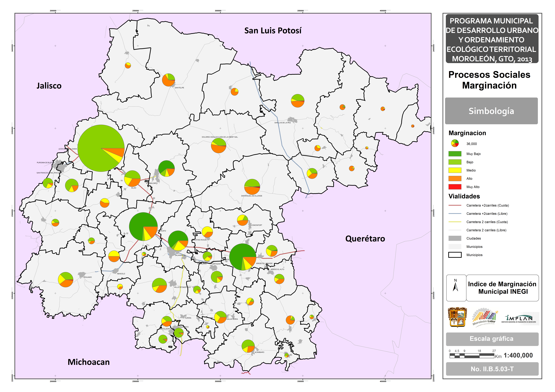Click the Comonfort pie chart
This screenshot has height=392, width=555.
(x=242, y=220)
